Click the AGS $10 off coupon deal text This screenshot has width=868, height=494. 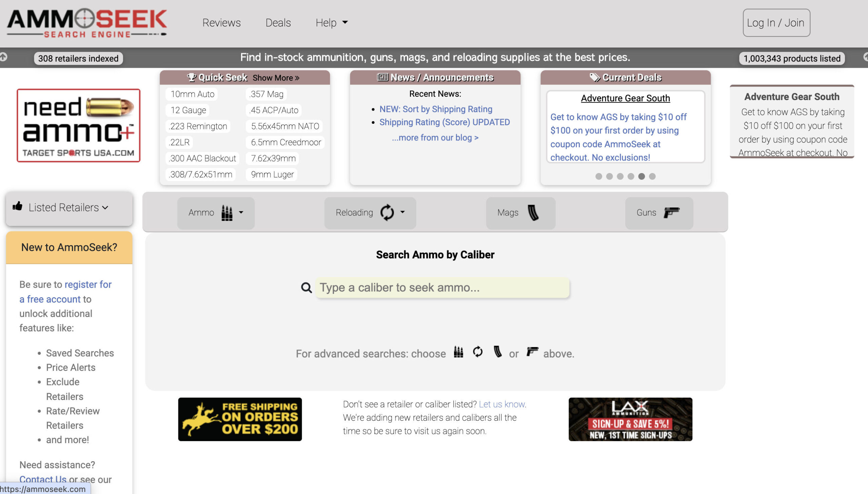(x=618, y=137)
